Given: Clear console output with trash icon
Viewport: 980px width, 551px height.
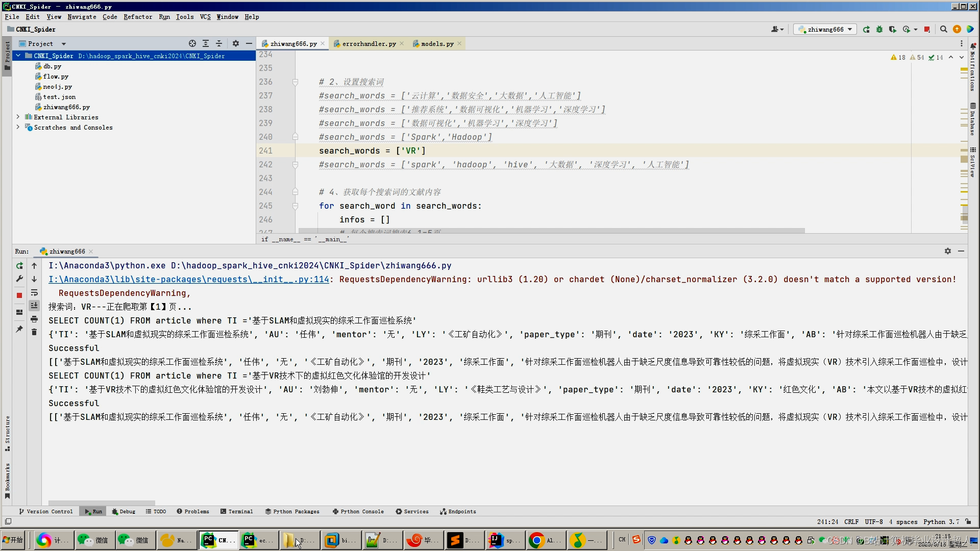Looking at the screenshot, I should pos(34,332).
